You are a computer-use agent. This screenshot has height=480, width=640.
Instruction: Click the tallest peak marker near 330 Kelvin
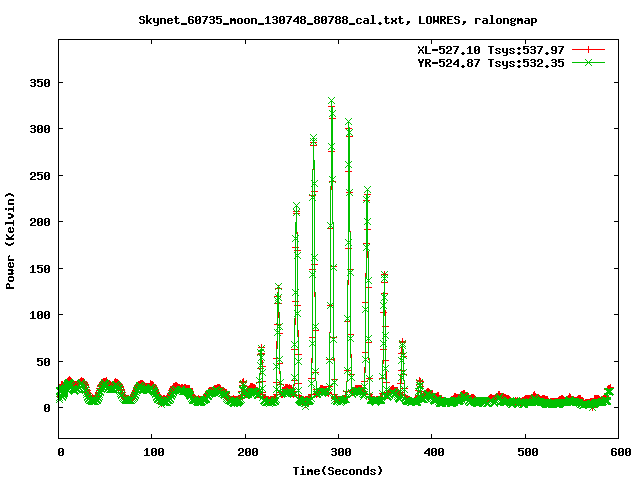coord(331,101)
